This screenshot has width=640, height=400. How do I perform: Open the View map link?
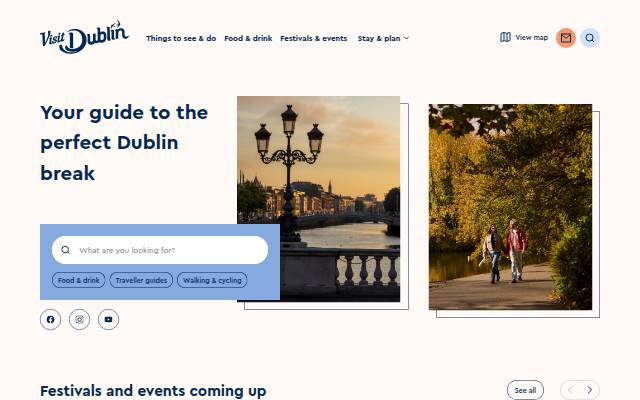tap(524, 38)
